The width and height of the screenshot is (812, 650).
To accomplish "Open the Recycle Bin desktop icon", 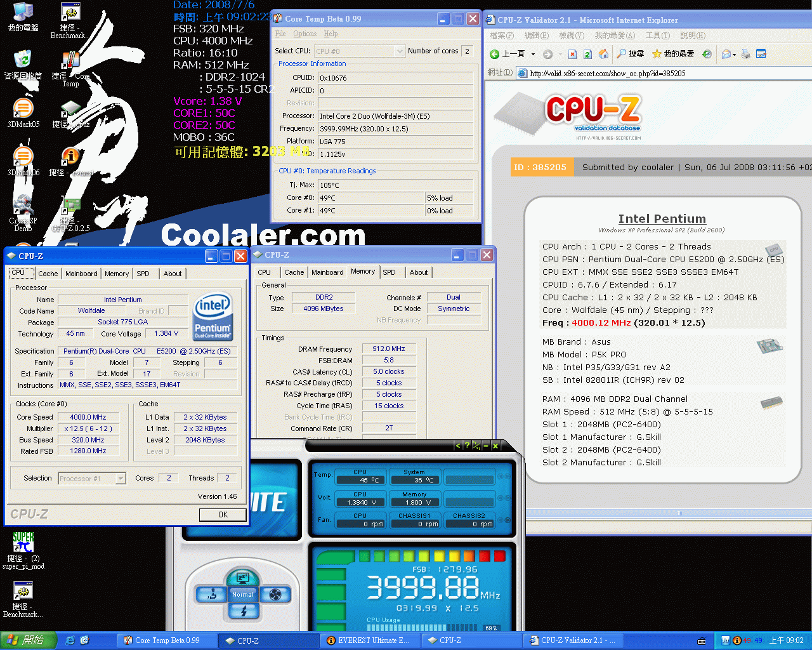I will point(23,65).
